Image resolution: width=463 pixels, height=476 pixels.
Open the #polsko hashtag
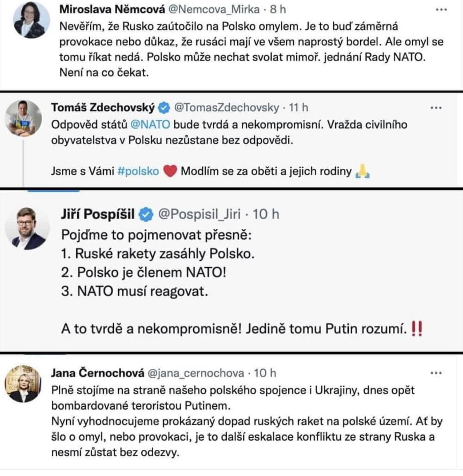[x=138, y=171]
